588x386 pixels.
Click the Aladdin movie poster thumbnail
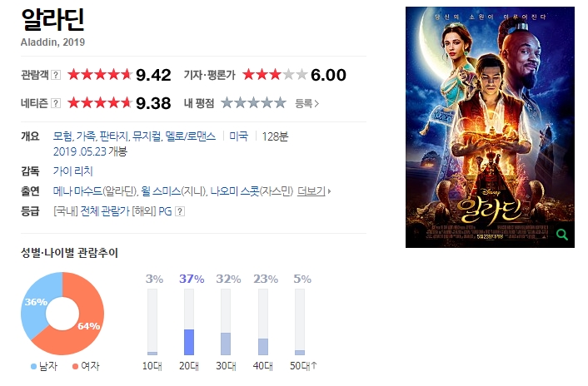[490, 127]
